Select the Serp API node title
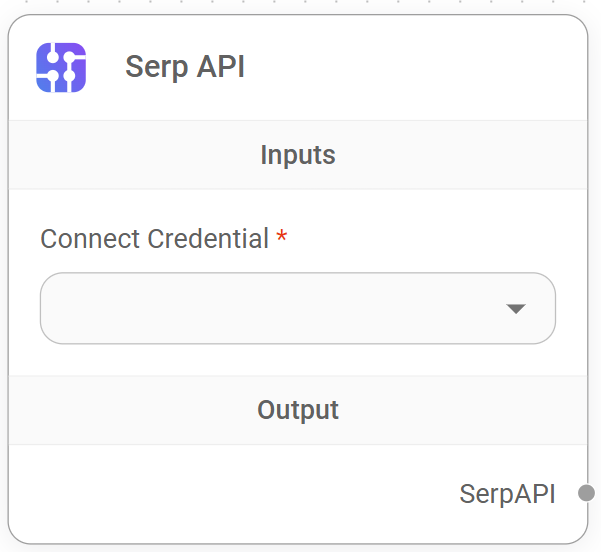 [x=185, y=67]
